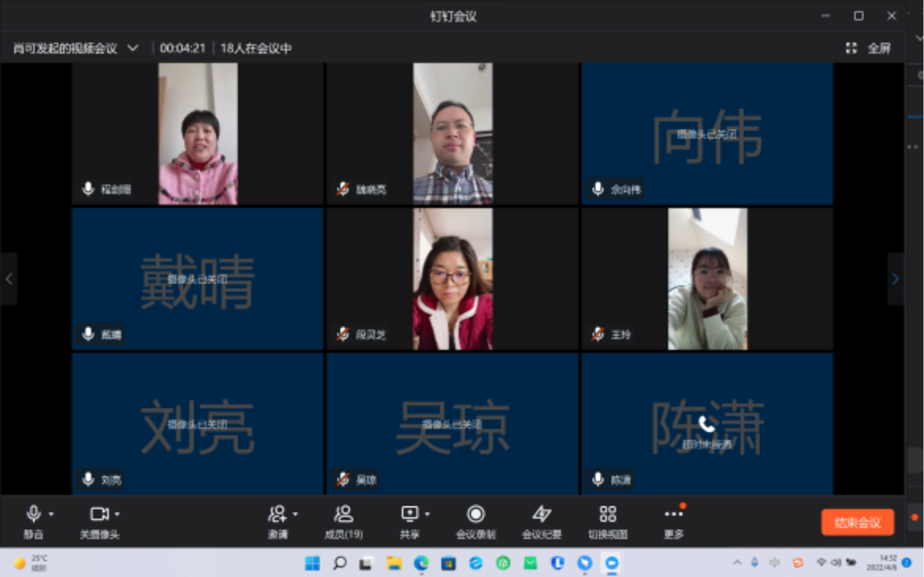Toggle muted mic on plaid-shirt man's tile
Viewport: 924px width, 577px height.
342,188
